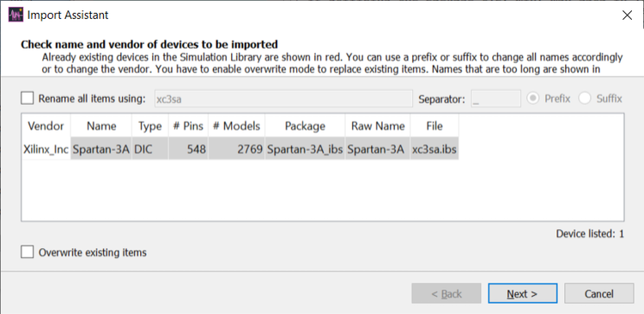Viewport: 644px width, 314px height.
Task: Check Overwrite existing items
Action: (x=27, y=252)
